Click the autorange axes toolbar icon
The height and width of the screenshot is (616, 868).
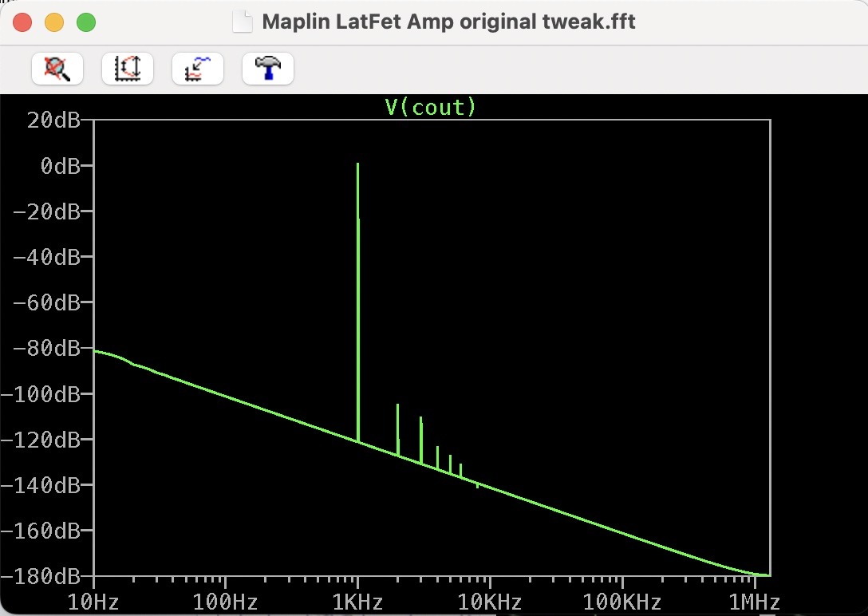(128, 69)
